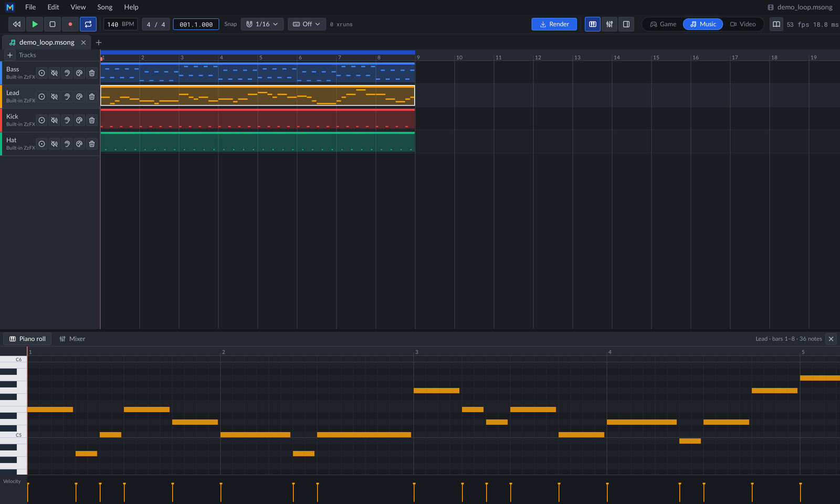The width and height of the screenshot is (840, 504).
Task: Mute the Kick track
Action: (55, 120)
